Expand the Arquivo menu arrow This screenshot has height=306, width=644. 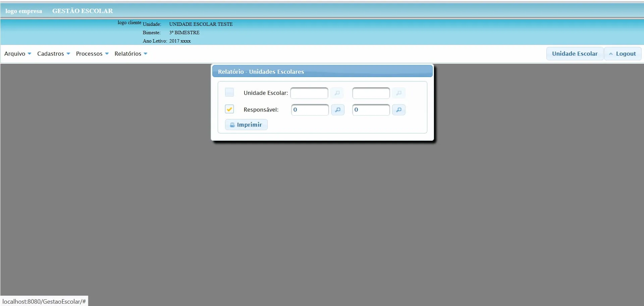pyautogui.click(x=30, y=54)
